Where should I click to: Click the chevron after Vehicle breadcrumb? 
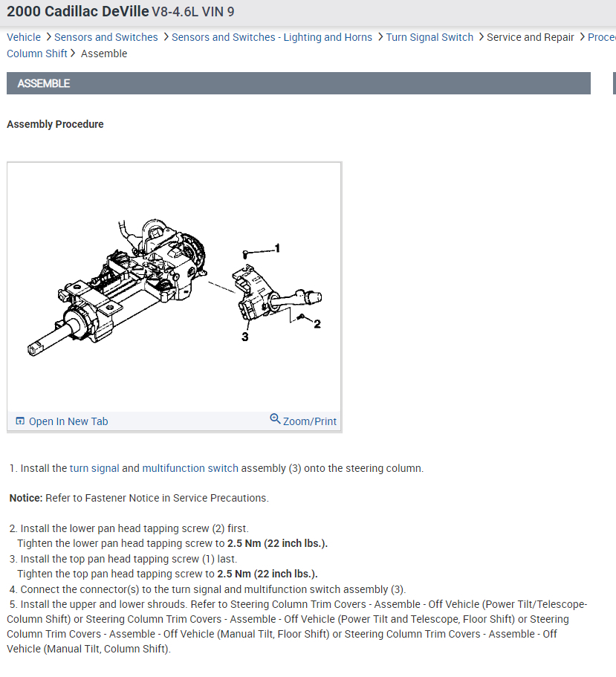[48, 37]
